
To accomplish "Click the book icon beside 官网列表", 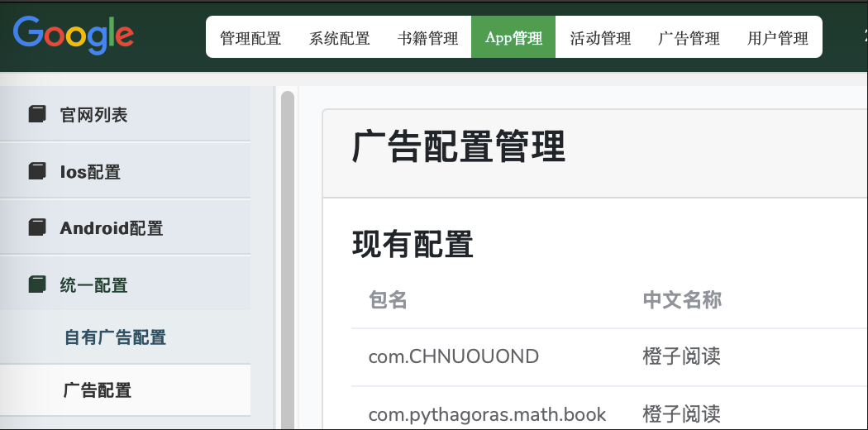I will coord(37,114).
